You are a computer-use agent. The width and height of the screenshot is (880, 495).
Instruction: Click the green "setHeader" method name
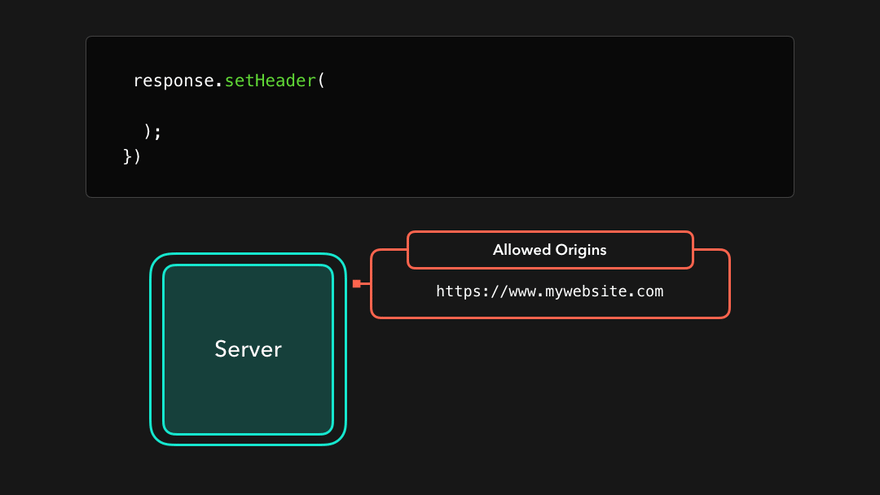coord(269,80)
